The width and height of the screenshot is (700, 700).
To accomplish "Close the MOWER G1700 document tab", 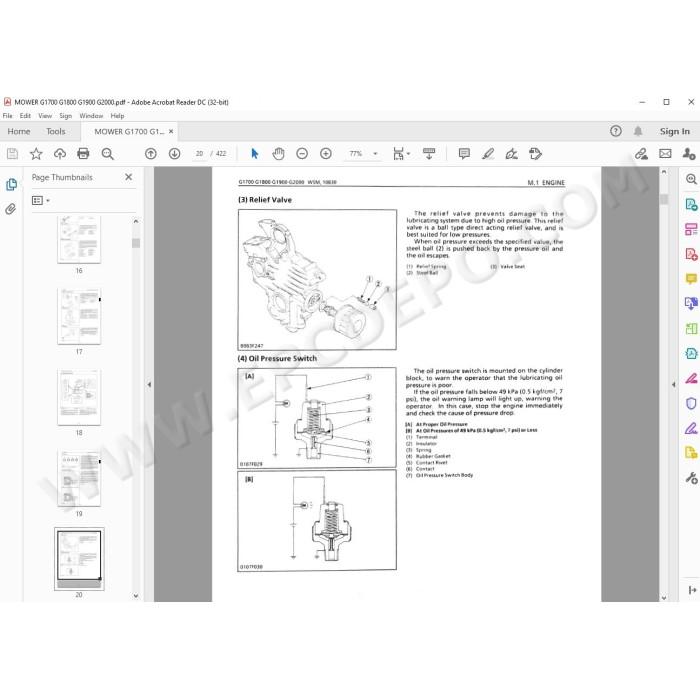I will [x=171, y=132].
